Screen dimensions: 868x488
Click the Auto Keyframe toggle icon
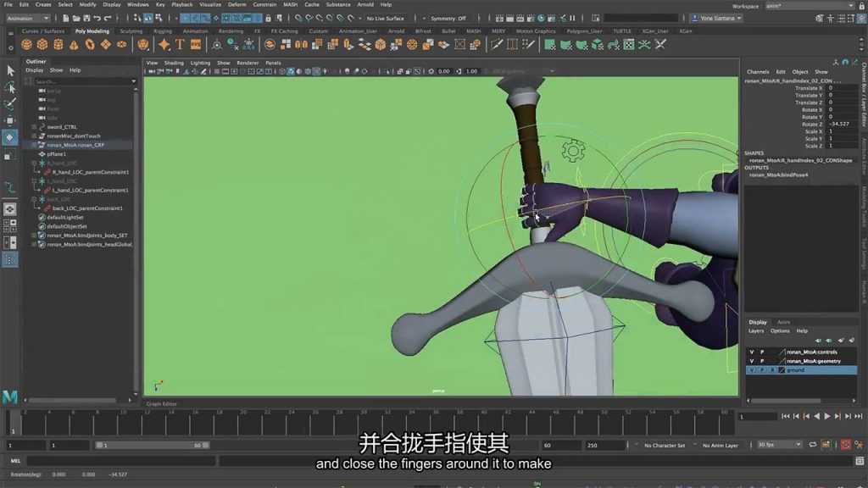click(x=846, y=445)
